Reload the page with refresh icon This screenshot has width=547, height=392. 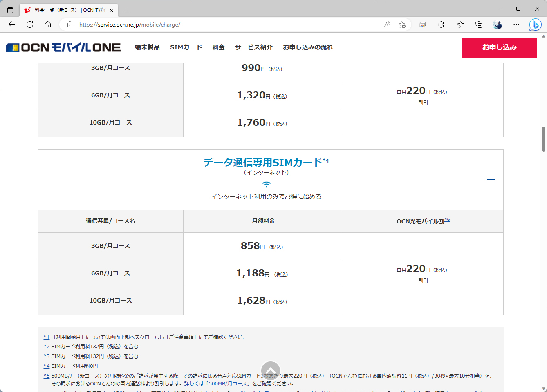coord(30,24)
